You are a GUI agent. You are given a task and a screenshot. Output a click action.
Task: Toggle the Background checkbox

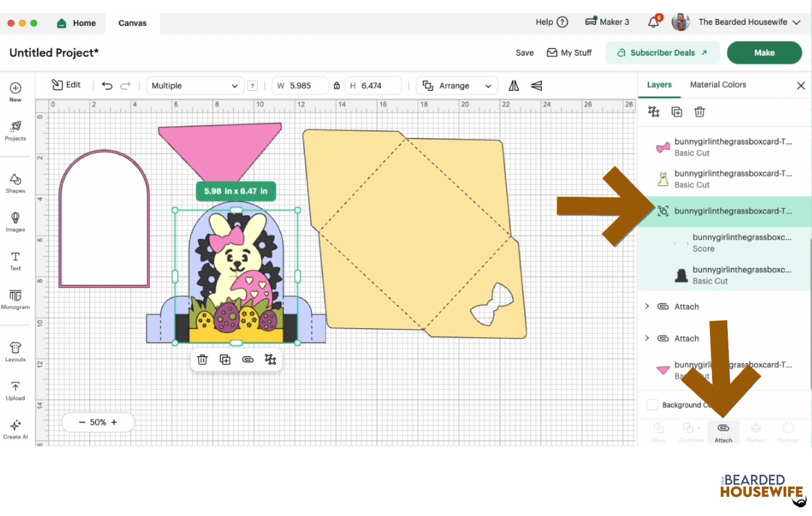coord(652,405)
